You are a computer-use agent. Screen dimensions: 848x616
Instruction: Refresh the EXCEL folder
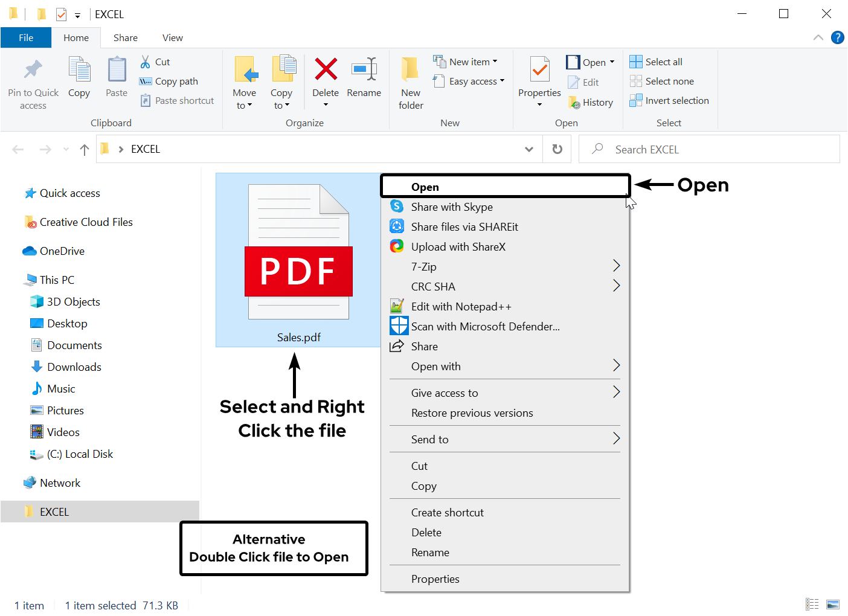pyautogui.click(x=556, y=149)
